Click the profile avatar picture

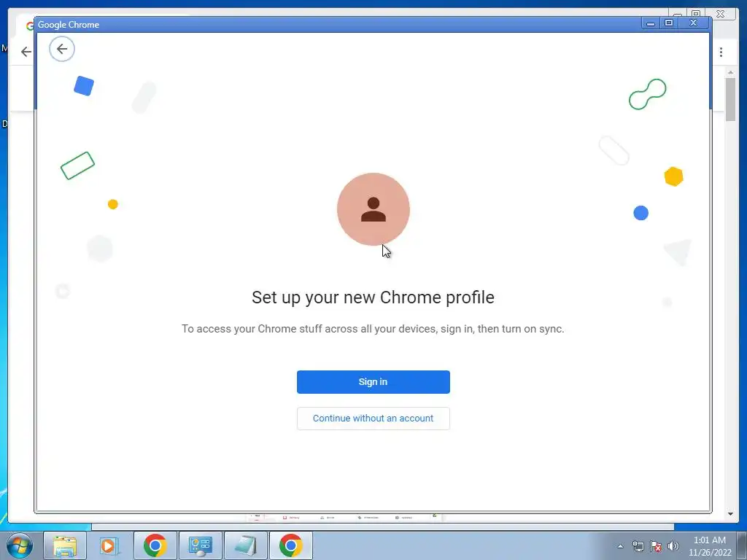click(x=373, y=209)
